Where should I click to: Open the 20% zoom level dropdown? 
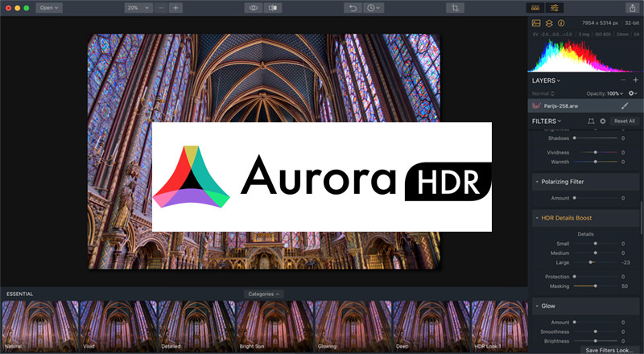(138, 8)
